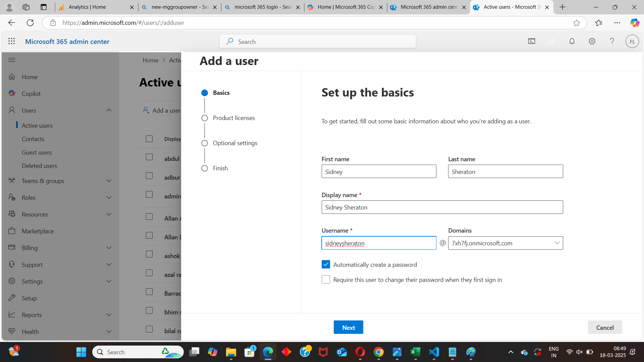Click the Display name field
The image size is (644, 362).
(x=442, y=207)
